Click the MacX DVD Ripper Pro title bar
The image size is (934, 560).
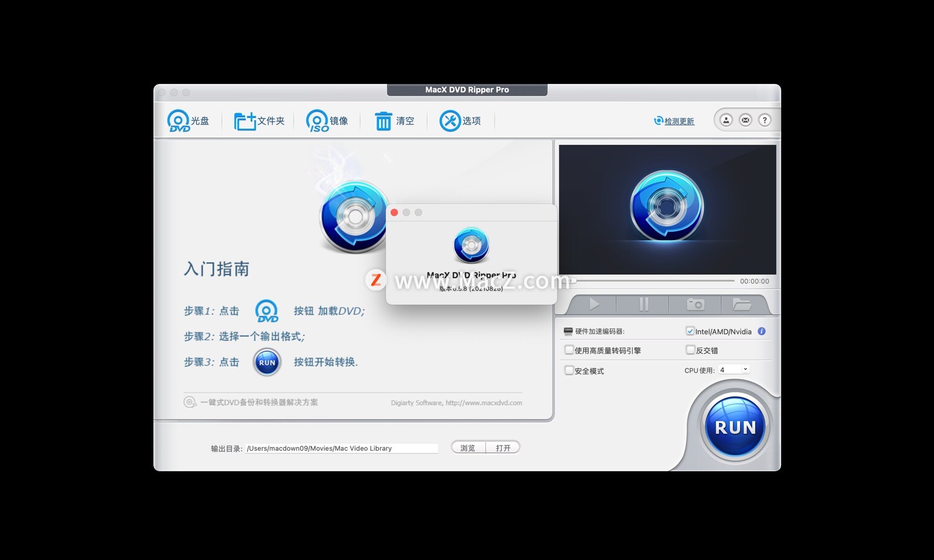point(467,90)
